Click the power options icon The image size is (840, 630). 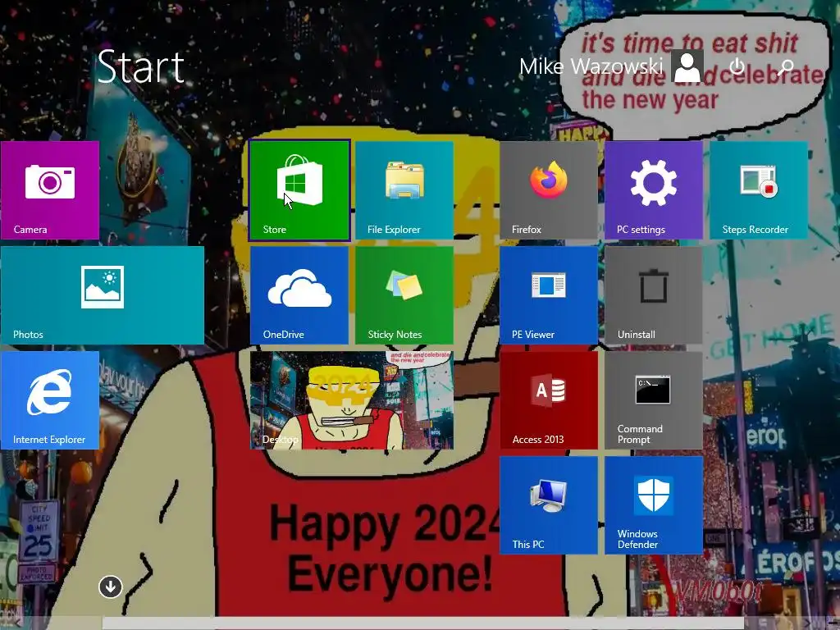coord(737,66)
